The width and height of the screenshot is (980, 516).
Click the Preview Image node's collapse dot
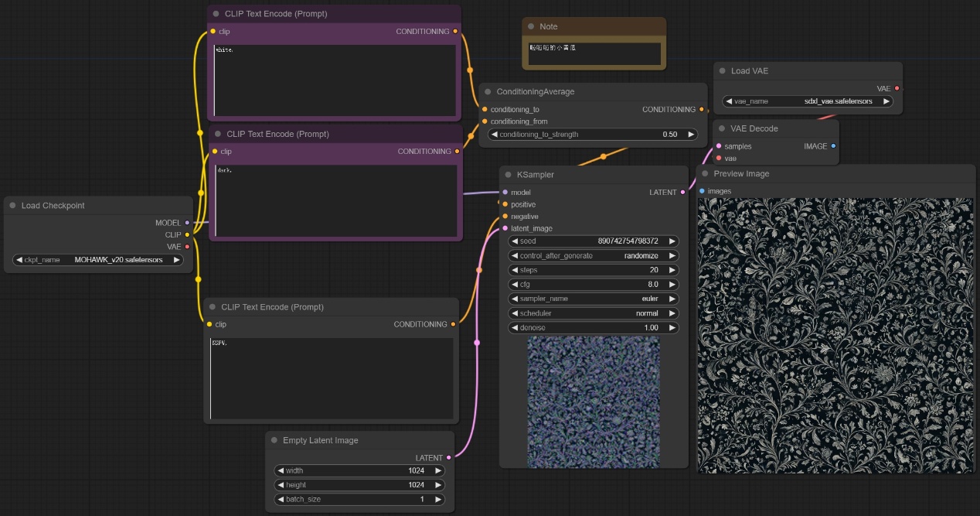click(705, 174)
